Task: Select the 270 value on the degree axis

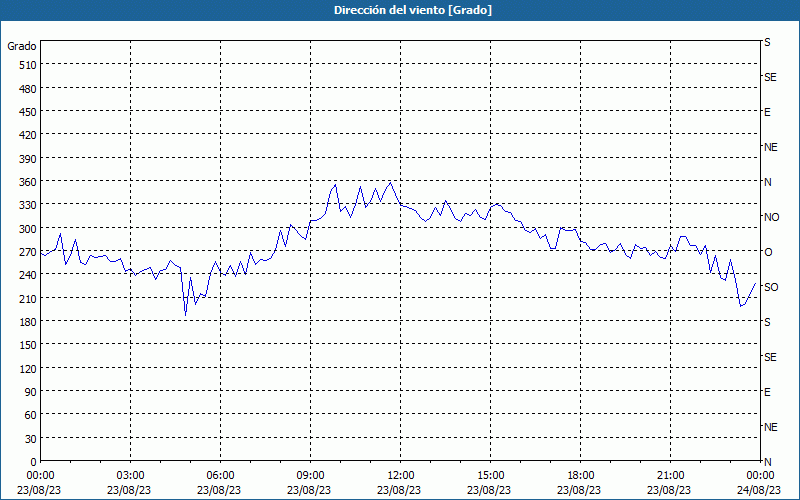Action: [x=28, y=252]
